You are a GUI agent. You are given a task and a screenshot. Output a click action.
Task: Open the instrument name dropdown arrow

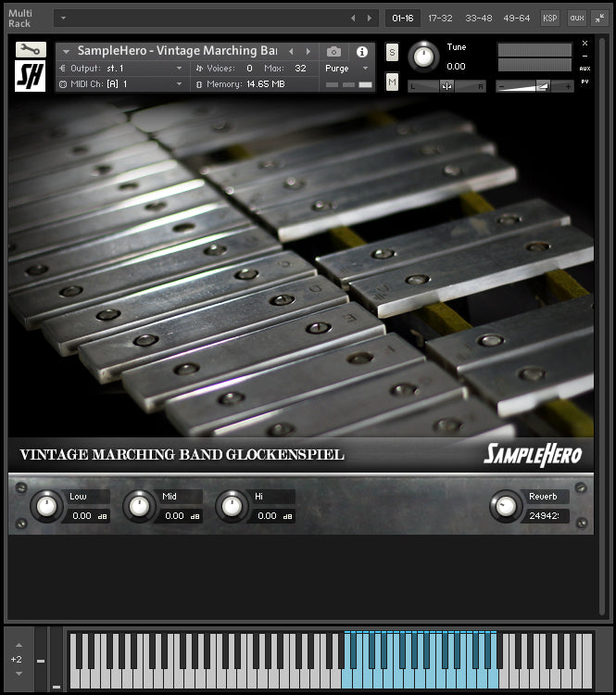pyautogui.click(x=66, y=51)
